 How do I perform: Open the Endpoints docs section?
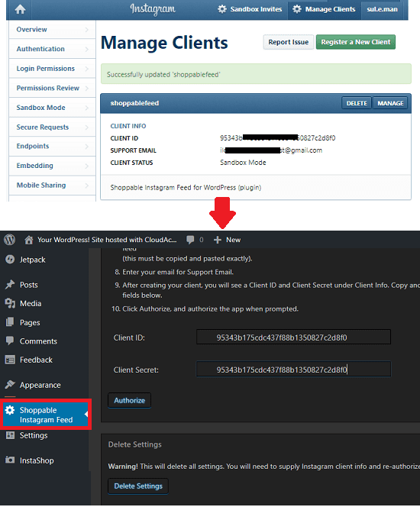coord(52,146)
